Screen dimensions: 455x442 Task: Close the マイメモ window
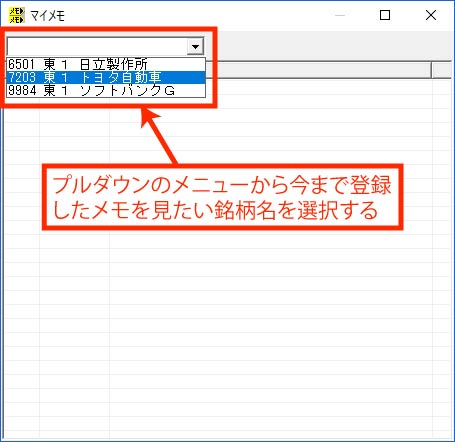pos(431,15)
